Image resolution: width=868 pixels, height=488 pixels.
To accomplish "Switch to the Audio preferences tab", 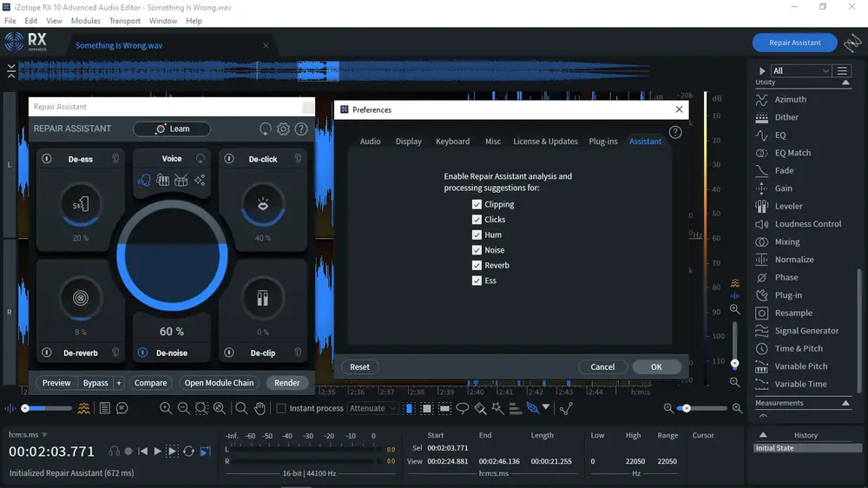I will pos(370,142).
